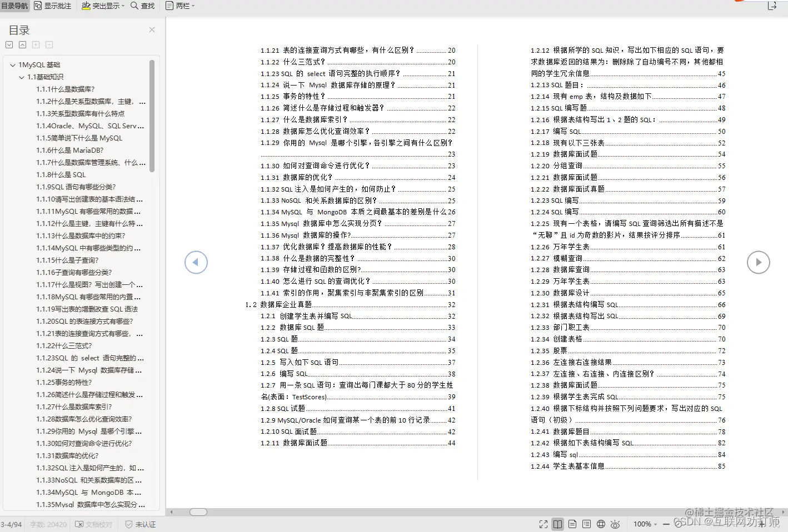788x532 pixels.
Task: Select outline item 1.1.5简单说下什么是 MySQL
Action: click(79, 138)
